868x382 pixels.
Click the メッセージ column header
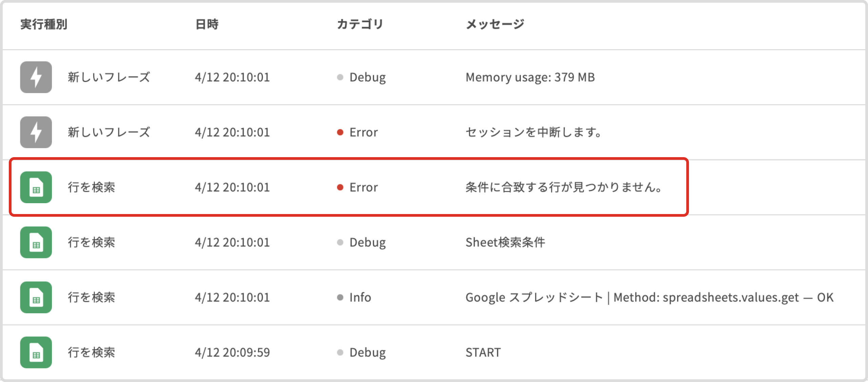495,24
